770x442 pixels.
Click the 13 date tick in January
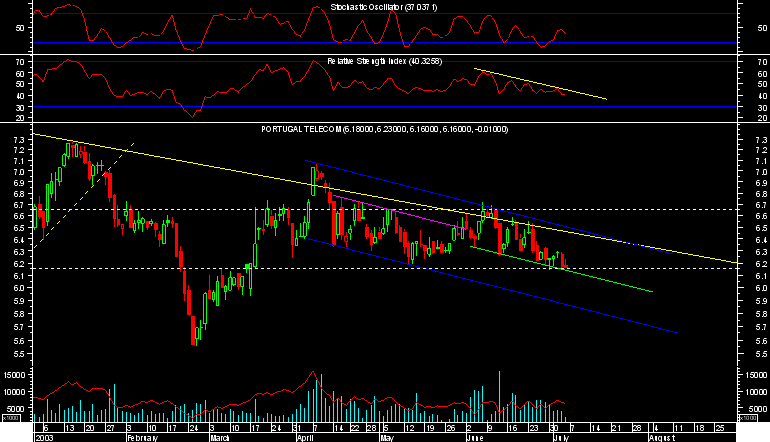point(70,428)
